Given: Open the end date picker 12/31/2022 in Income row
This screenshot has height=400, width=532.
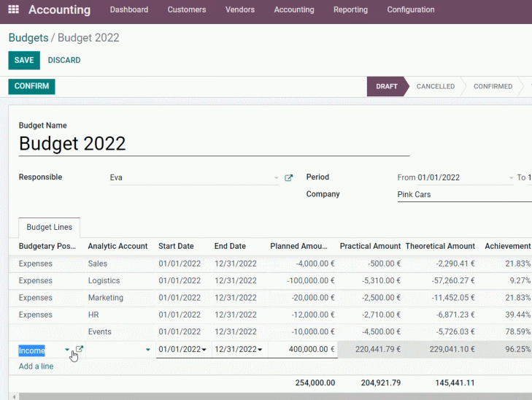Looking at the screenshot, I should pyautogui.click(x=239, y=349).
